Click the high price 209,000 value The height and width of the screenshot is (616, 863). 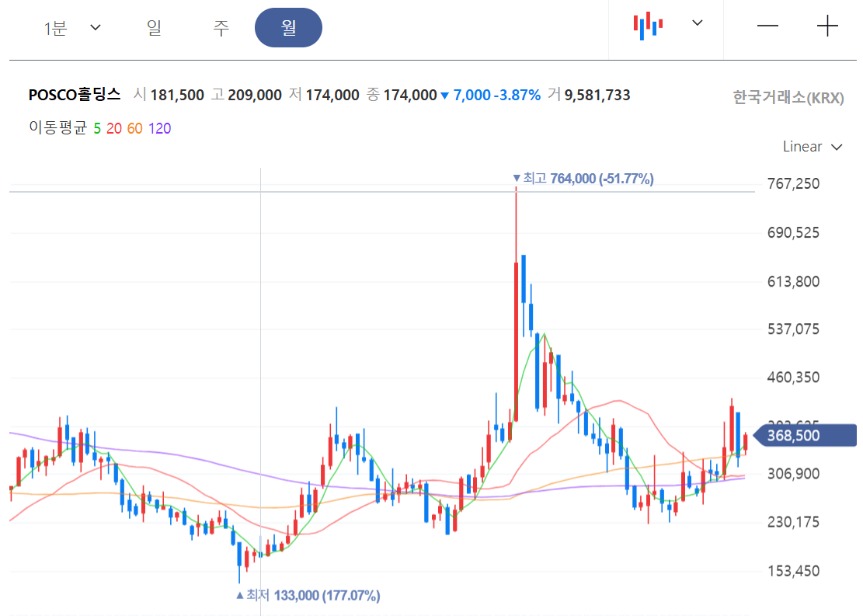(255, 96)
